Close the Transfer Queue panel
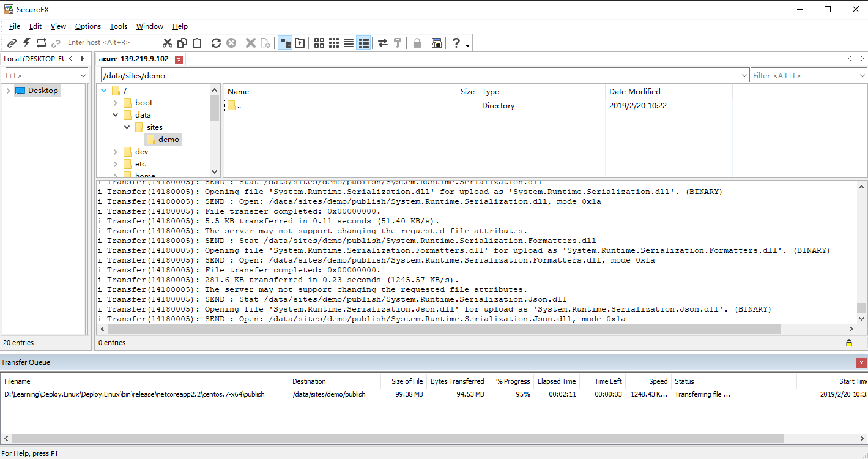The image size is (868, 459). click(862, 363)
